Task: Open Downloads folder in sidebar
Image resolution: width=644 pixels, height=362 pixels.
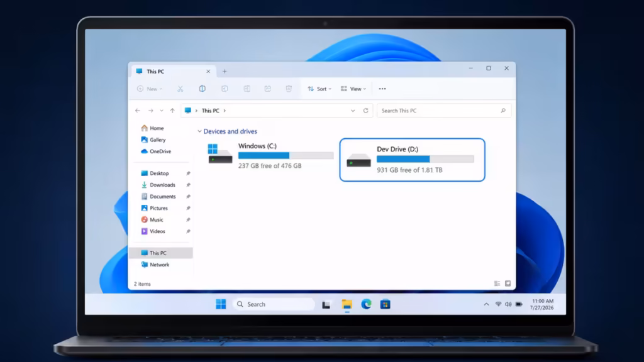Action: 158,185
